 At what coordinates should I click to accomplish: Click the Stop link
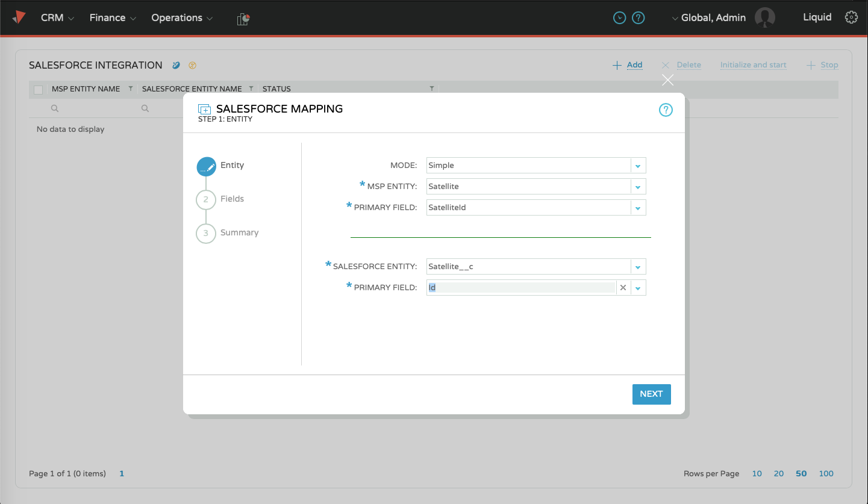(829, 65)
